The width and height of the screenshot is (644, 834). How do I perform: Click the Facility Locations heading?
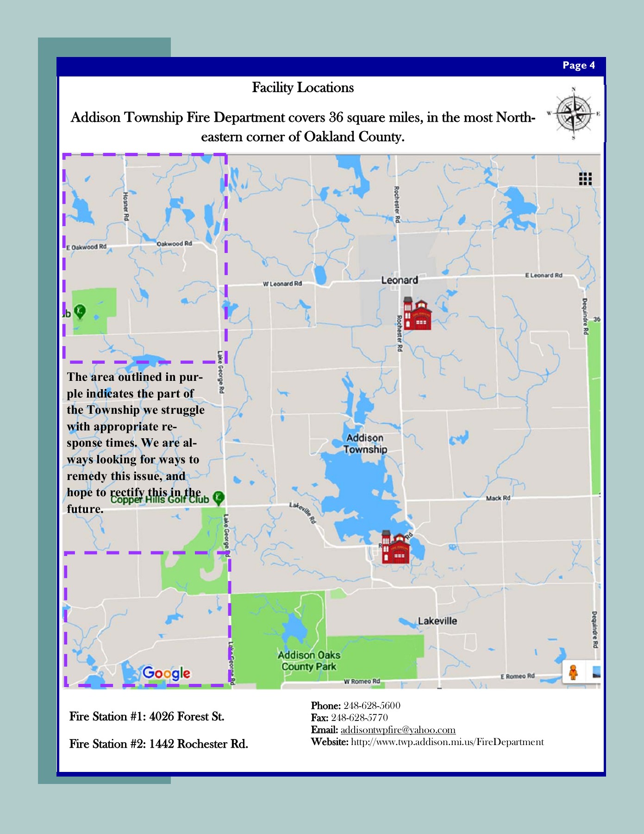coord(303,88)
